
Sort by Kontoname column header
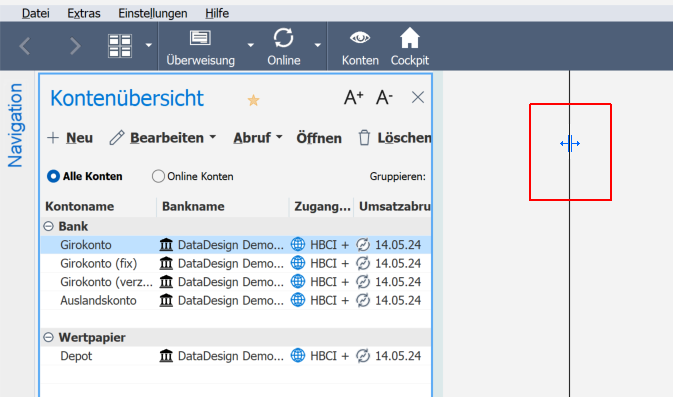point(80,206)
